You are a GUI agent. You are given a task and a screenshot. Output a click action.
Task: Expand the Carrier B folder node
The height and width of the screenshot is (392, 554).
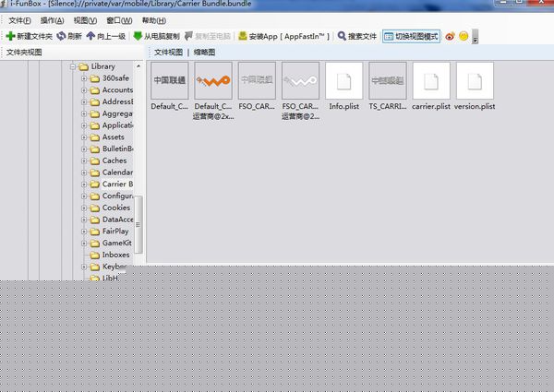coord(84,184)
